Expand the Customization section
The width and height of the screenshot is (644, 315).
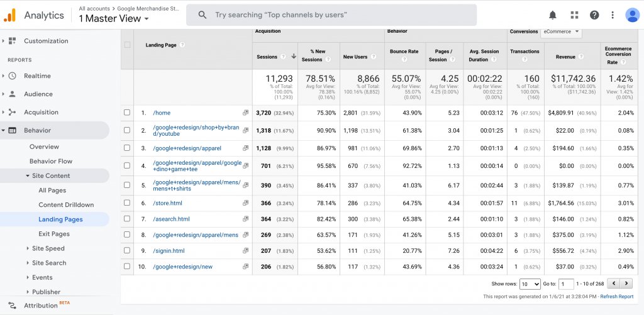[3, 41]
